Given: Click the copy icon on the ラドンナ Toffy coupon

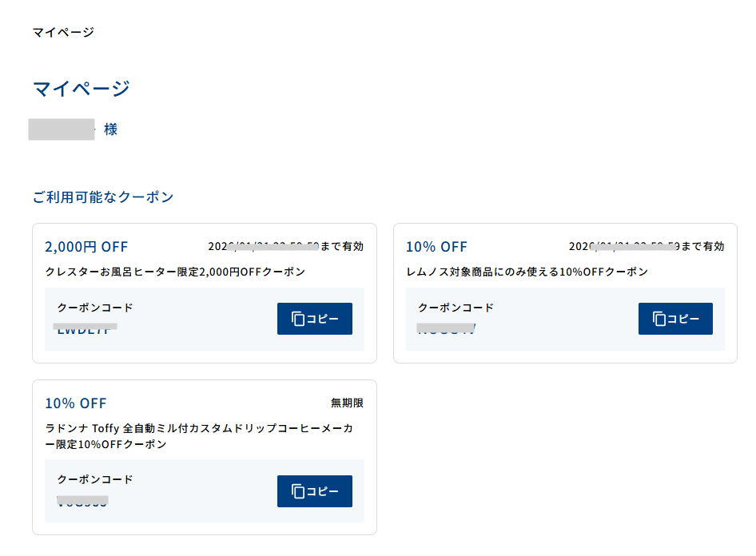Looking at the screenshot, I should point(299,490).
